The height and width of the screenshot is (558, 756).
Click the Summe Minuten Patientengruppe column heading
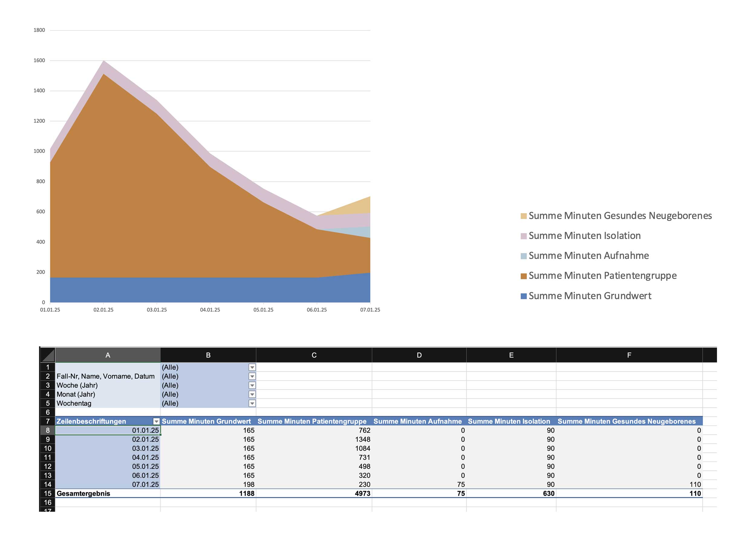(x=312, y=422)
